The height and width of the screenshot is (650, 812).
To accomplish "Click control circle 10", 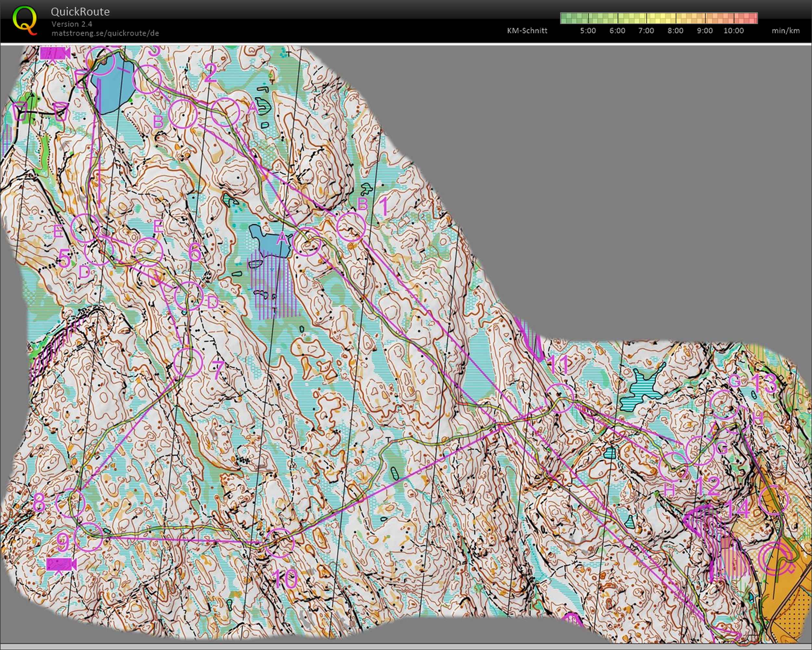I will pyautogui.click(x=279, y=543).
